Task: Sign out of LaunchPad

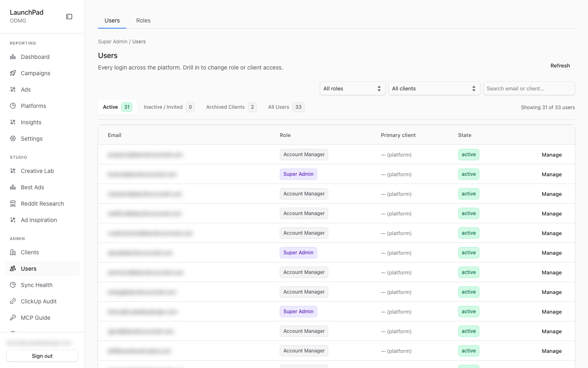Action: click(42, 356)
